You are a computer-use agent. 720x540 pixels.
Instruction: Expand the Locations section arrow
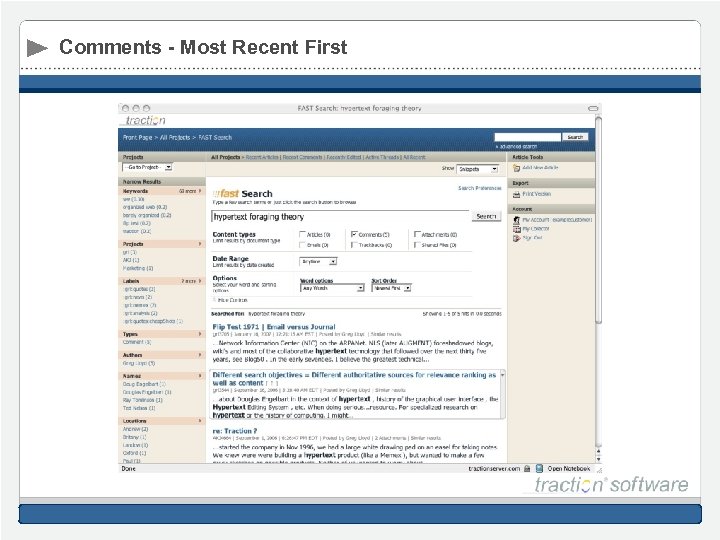pyautogui.click(x=200, y=421)
